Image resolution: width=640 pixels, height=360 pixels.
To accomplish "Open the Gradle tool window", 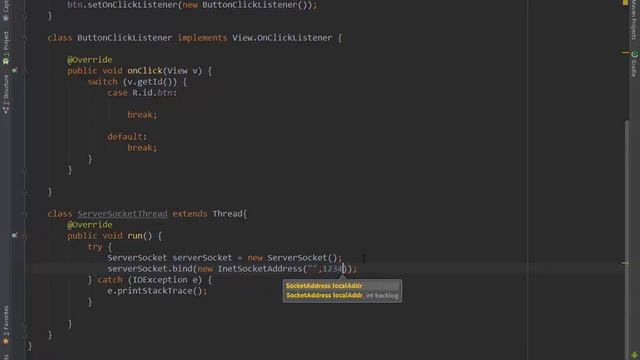I will (x=634, y=64).
